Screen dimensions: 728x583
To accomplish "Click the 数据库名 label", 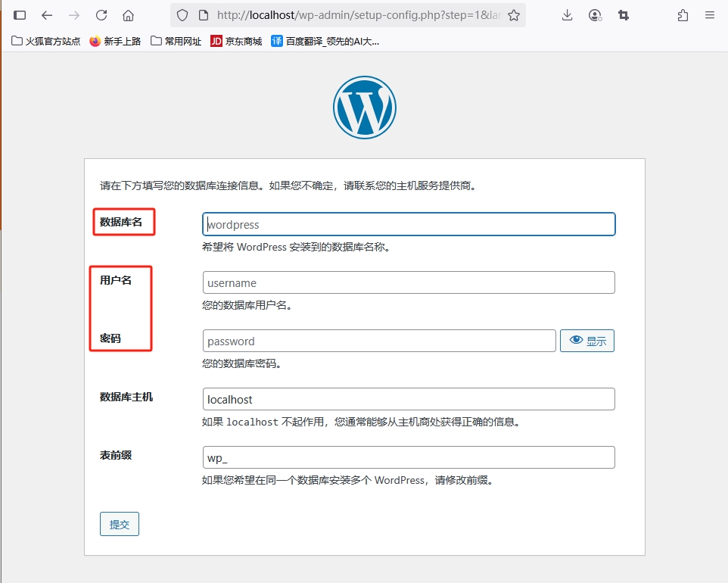I will pyautogui.click(x=121, y=222).
